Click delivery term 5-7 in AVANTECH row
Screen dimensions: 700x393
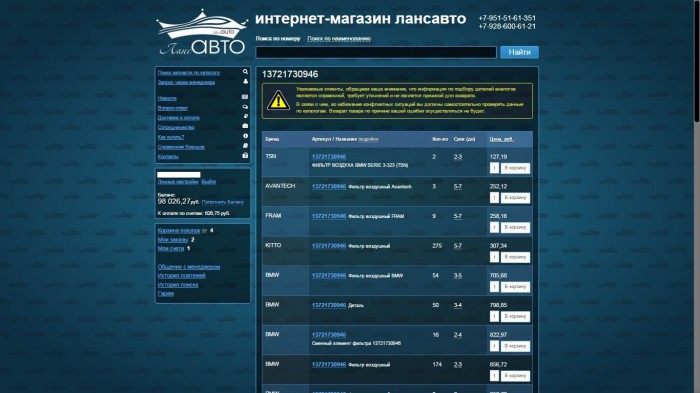pos(458,187)
